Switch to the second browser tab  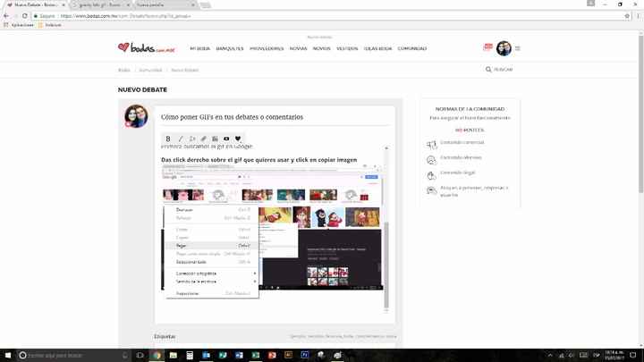[x=100, y=5]
